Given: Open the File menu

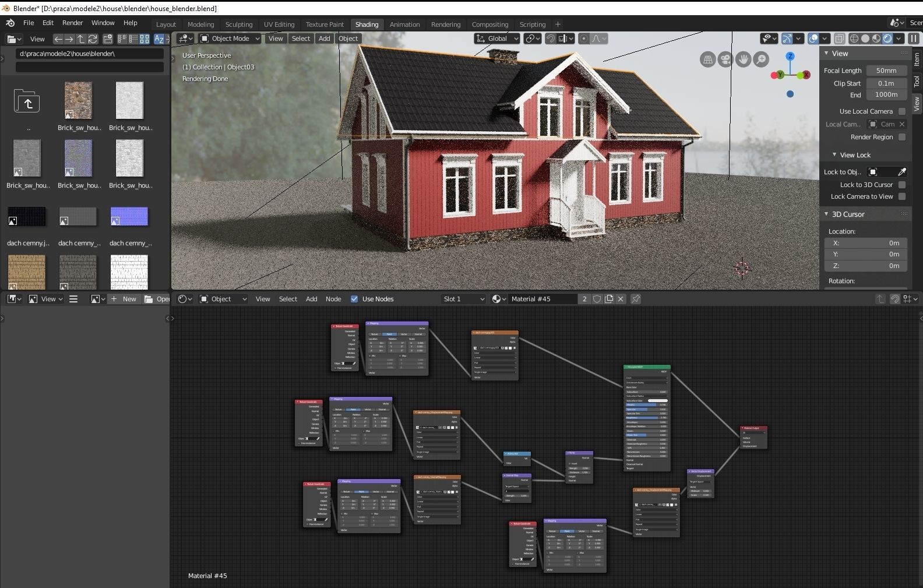Looking at the screenshot, I should pyautogui.click(x=29, y=23).
